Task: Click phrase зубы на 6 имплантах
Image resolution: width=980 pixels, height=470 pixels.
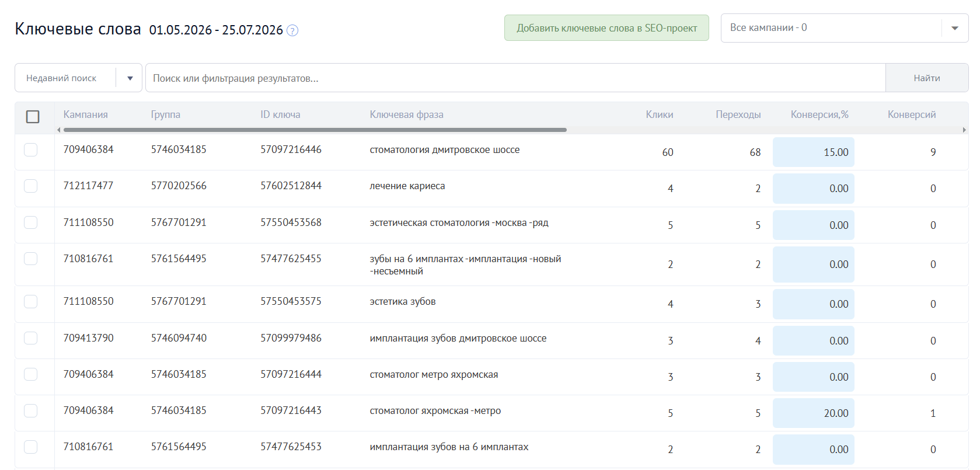Action: 465,264
